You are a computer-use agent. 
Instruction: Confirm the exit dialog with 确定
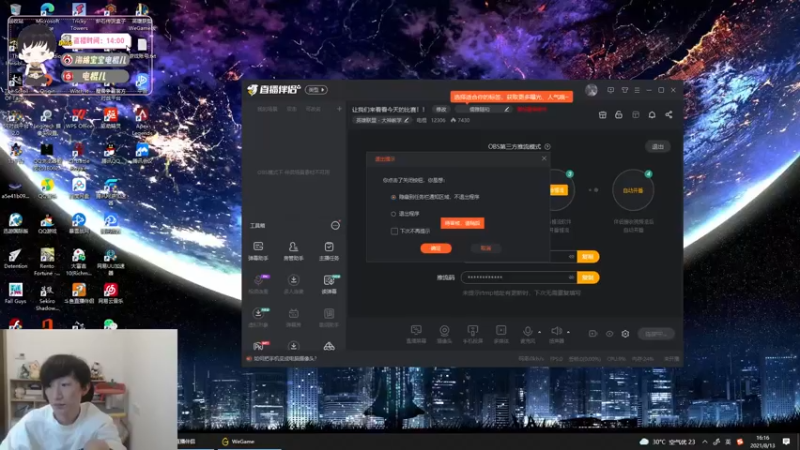[436, 248]
